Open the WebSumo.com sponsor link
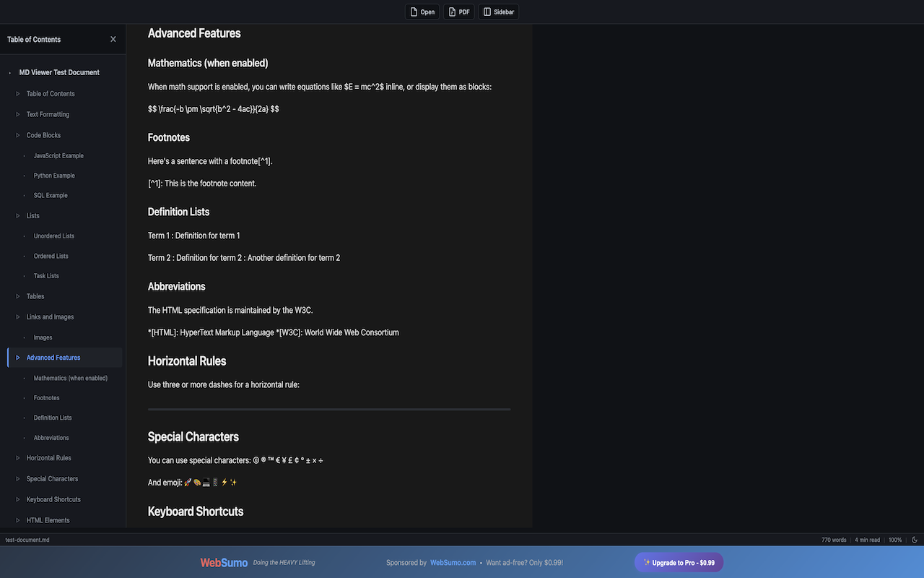This screenshot has width=924, height=578. click(x=453, y=563)
